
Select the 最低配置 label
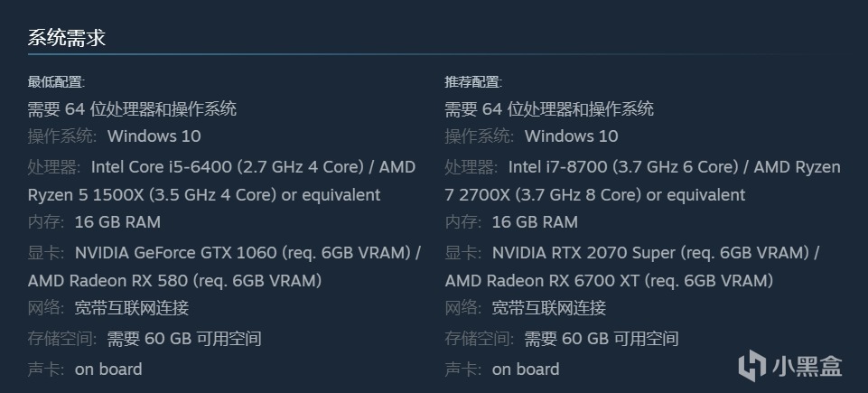[56, 82]
